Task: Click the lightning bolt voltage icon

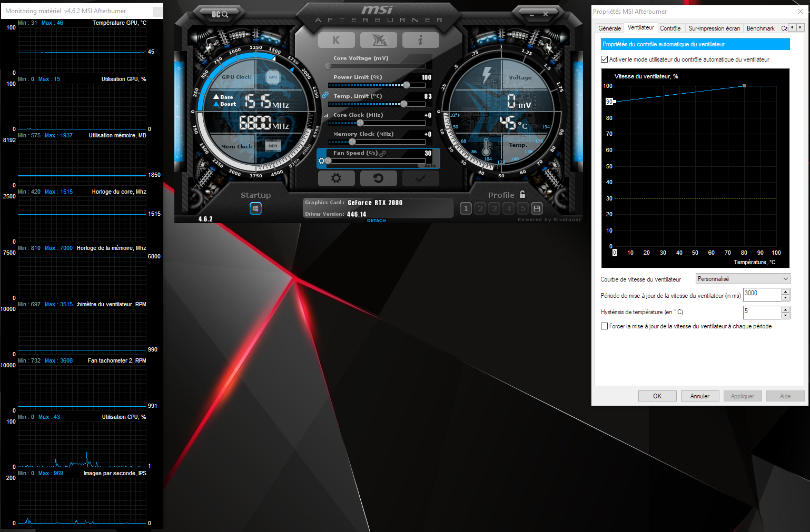Action: [487, 75]
